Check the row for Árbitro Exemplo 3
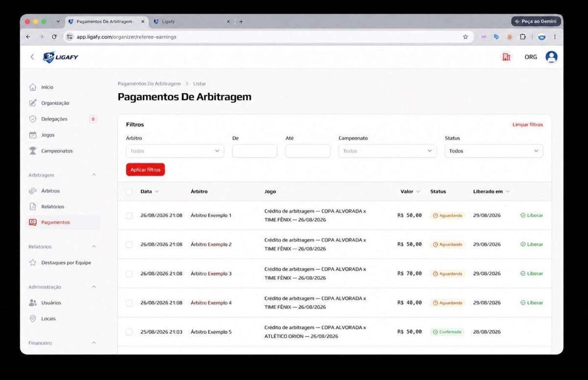 click(129, 274)
